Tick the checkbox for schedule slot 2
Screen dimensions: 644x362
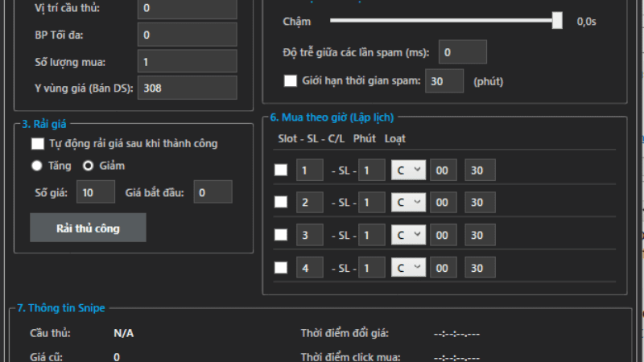pyautogui.click(x=280, y=203)
